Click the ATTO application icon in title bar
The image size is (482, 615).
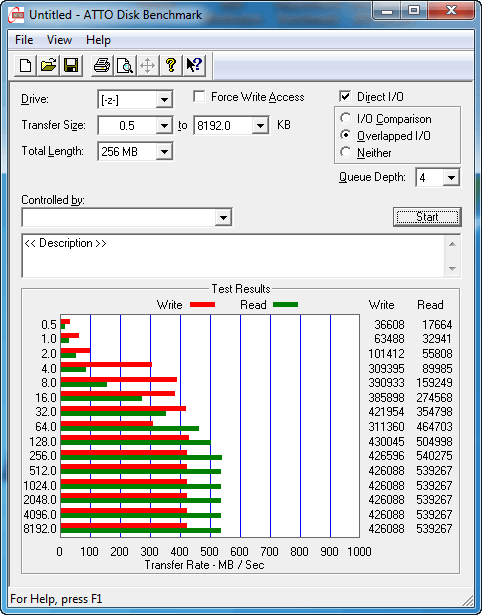tap(18, 15)
